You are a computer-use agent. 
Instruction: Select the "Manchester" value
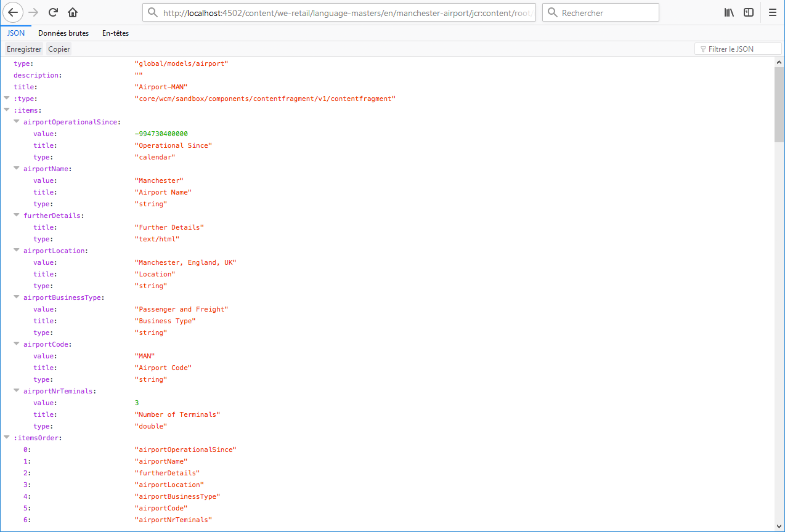click(159, 180)
